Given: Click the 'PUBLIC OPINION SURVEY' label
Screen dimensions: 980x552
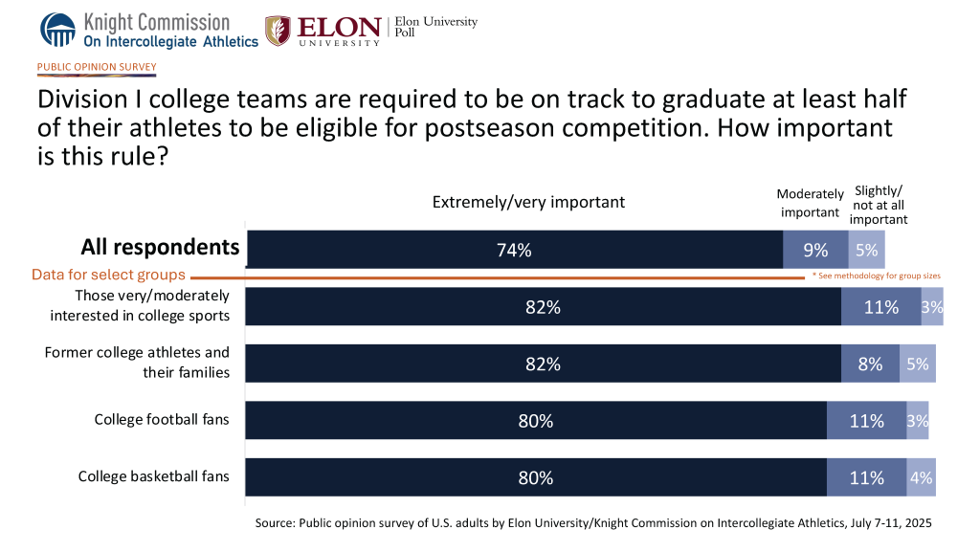Looking at the screenshot, I should tap(96, 67).
